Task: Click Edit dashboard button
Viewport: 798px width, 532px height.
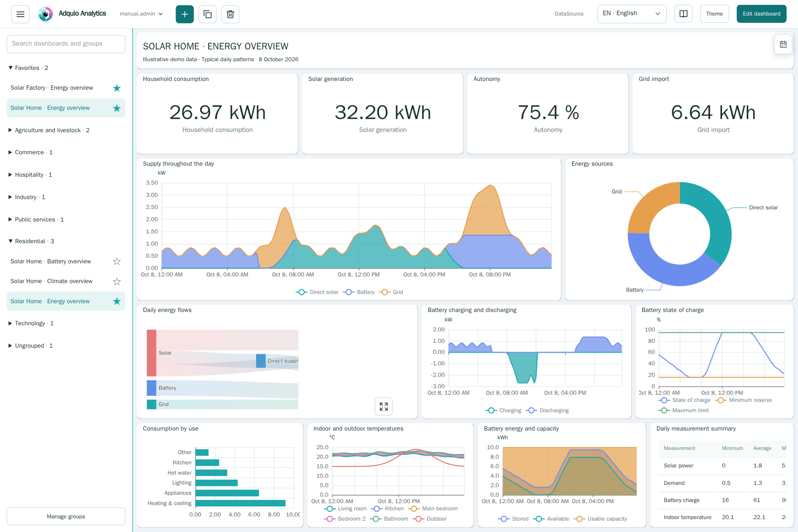Action: pos(762,14)
